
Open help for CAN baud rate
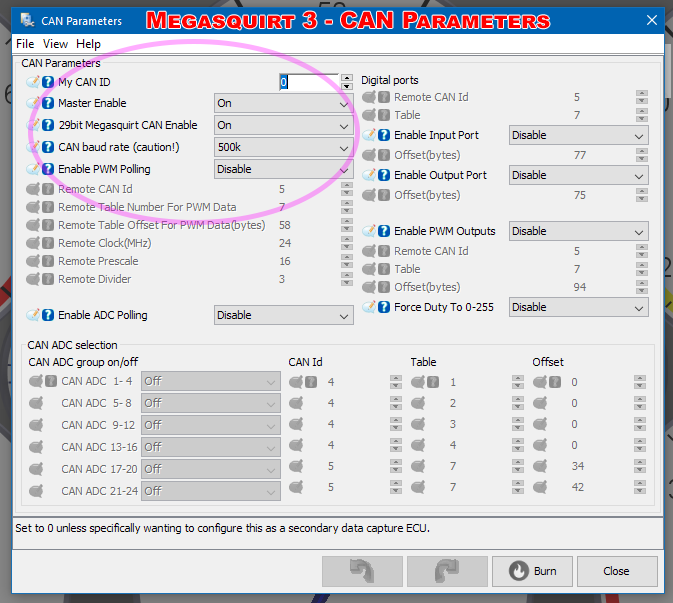48,147
